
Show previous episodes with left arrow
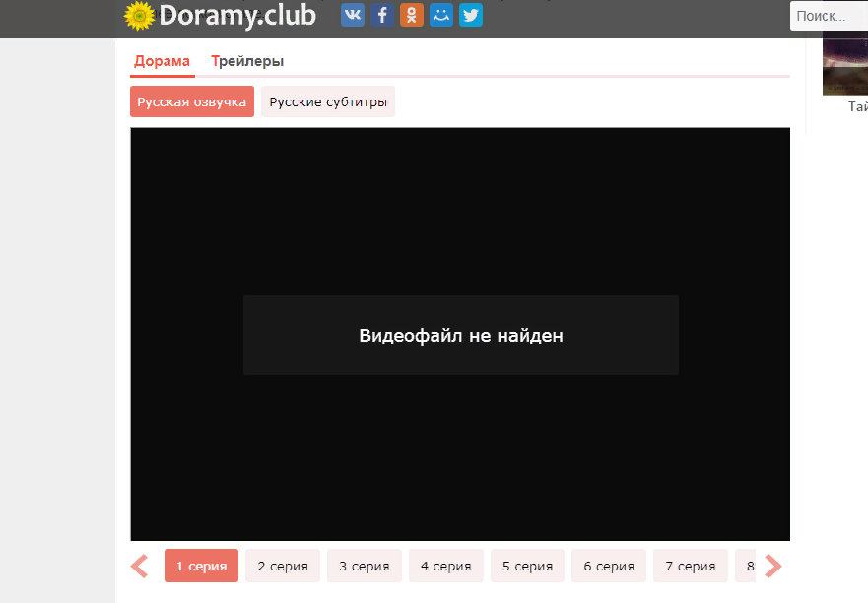tap(140, 566)
